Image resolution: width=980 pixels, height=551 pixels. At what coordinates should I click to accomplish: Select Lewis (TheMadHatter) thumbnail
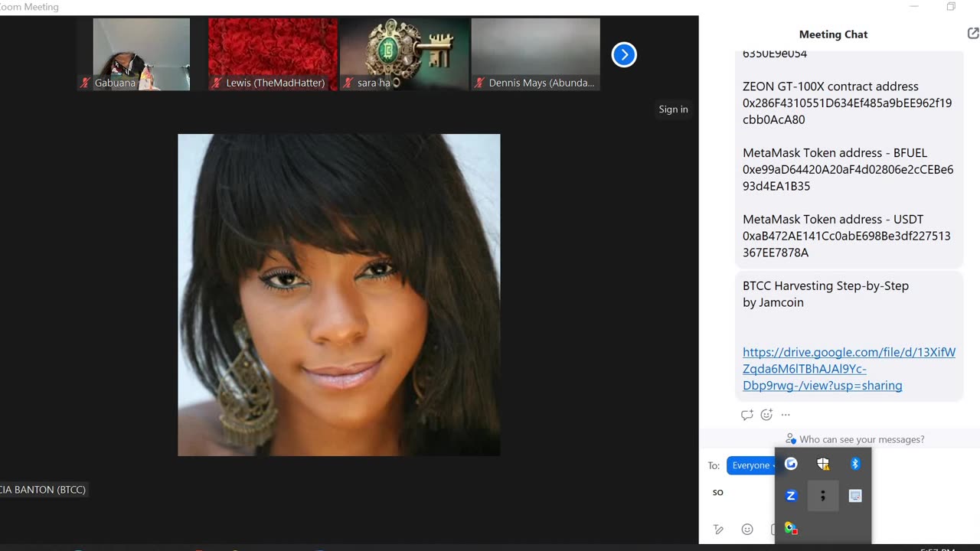(x=273, y=54)
